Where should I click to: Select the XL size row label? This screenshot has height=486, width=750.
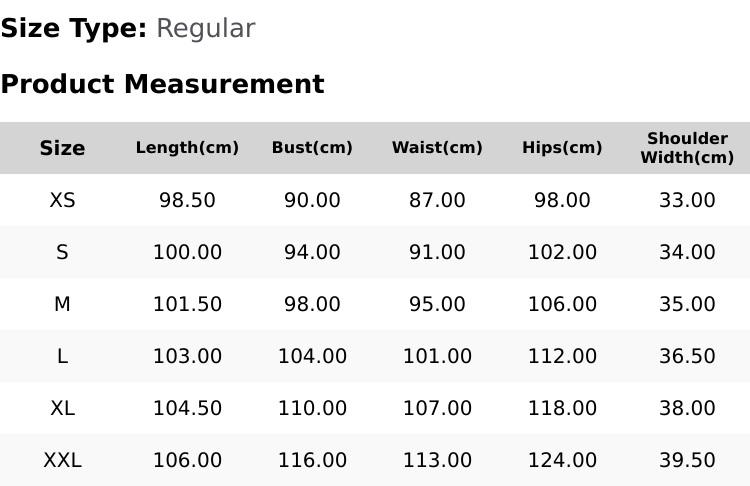click(x=62, y=409)
